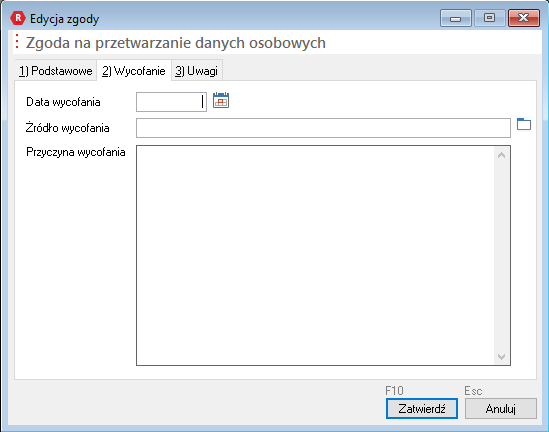549x432 pixels.
Task: Open calendar picker for Data wycofania
Action: (221, 100)
